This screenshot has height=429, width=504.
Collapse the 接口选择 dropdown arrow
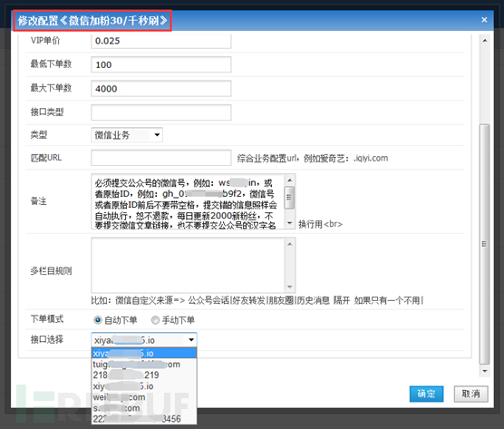pyautogui.click(x=191, y=340)
